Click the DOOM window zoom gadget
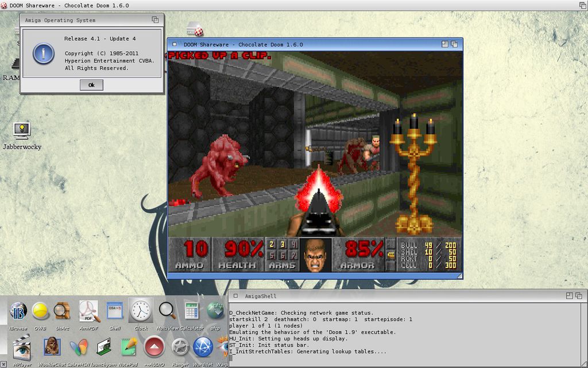Image resolution: width=588 pixels, height=368 pixels. pyautogui.click(x=445, y=44)
